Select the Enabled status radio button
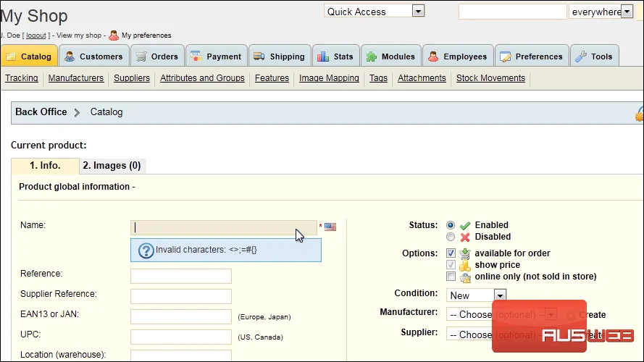The width and height of the screenshot is (644, 362). (x=451, y=225)
